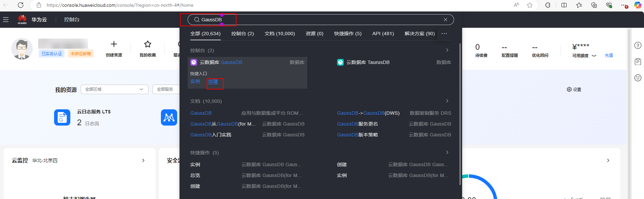This screenshot has height=199, width=644.
Task: Open the GaussDB入门实践 document link
Action: click(211, 135)
